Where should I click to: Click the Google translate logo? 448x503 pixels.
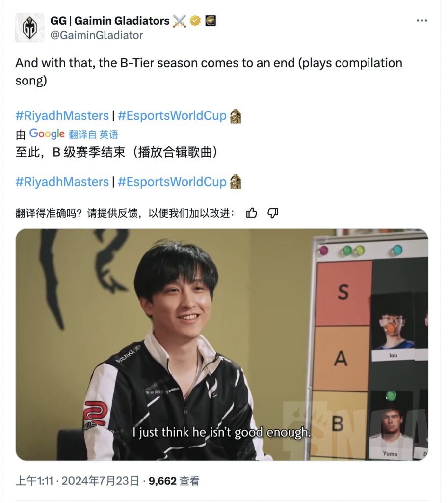tap(47, 134)
